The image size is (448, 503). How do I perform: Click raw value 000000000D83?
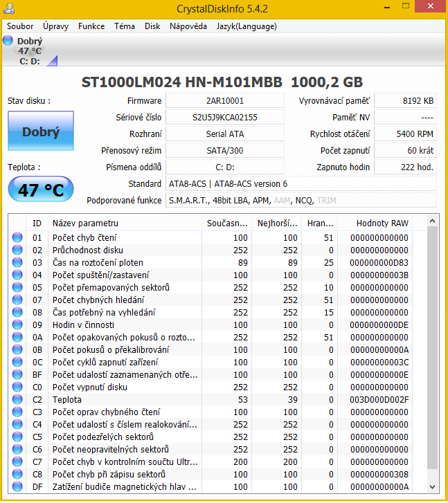click(379, 263)
